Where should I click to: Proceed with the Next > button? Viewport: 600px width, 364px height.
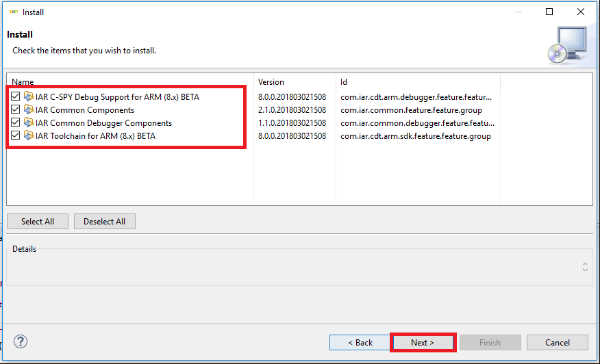tap(423, 342)
